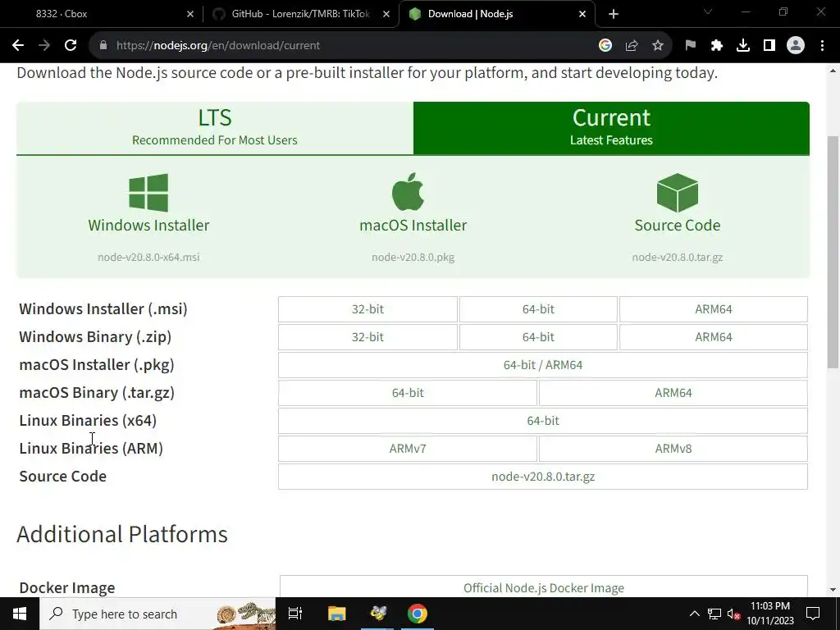This screenshot has width=840, height=630.
Task: Click the site lock icon
Action: point(103,46)
